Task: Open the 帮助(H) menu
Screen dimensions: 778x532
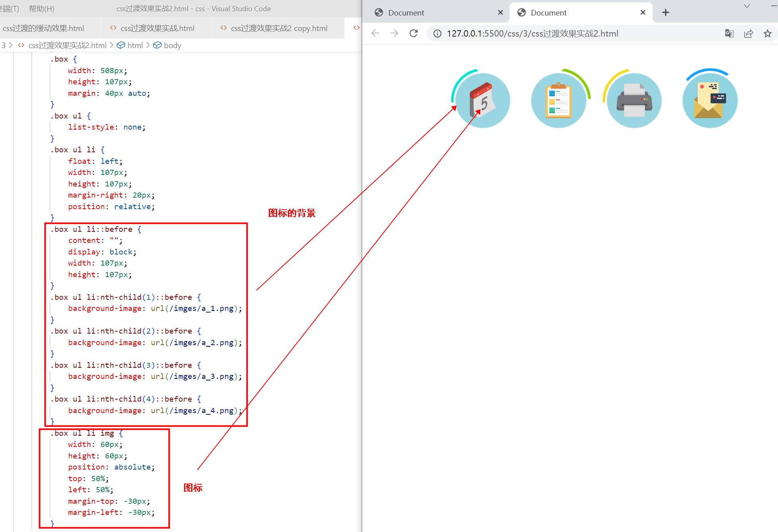Action: pos(41,8)
